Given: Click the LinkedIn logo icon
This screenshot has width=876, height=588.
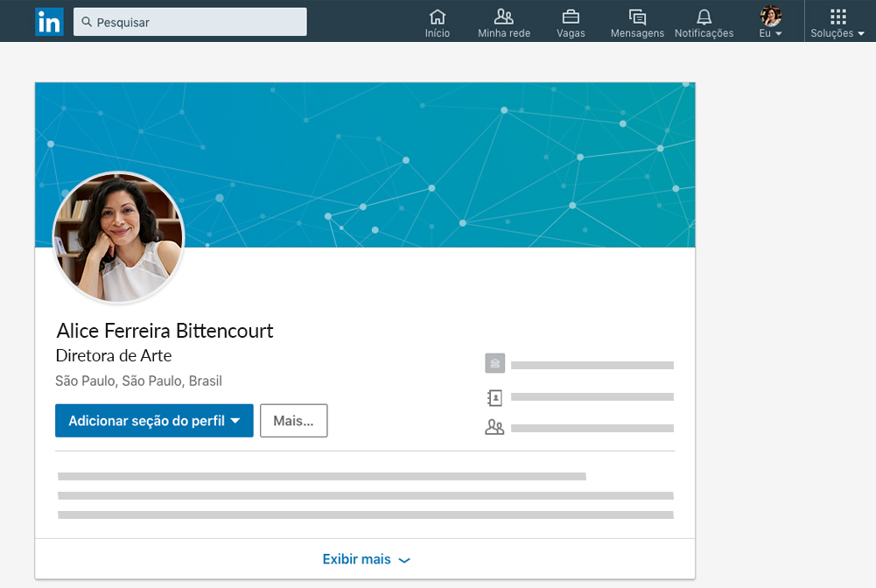Looking at the screenshot, I should click(x=49, y=22).
